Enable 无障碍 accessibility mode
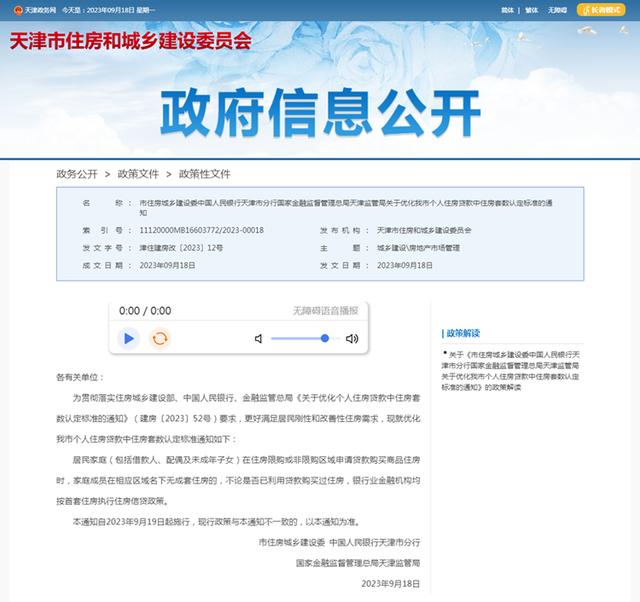Screen dimensions: 640x602 pos(558,8)
